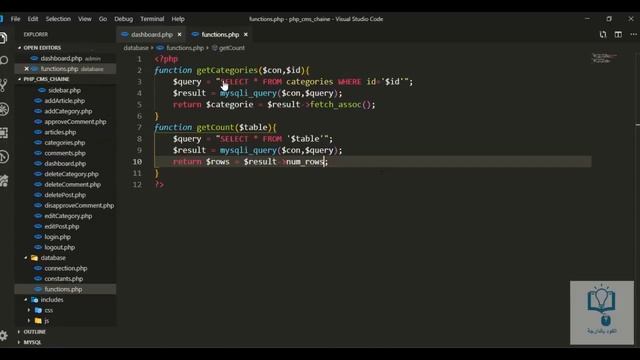Close the dashboard.php tab
The width and height of the screenshot is (640, 360).
tap(179, 35)
